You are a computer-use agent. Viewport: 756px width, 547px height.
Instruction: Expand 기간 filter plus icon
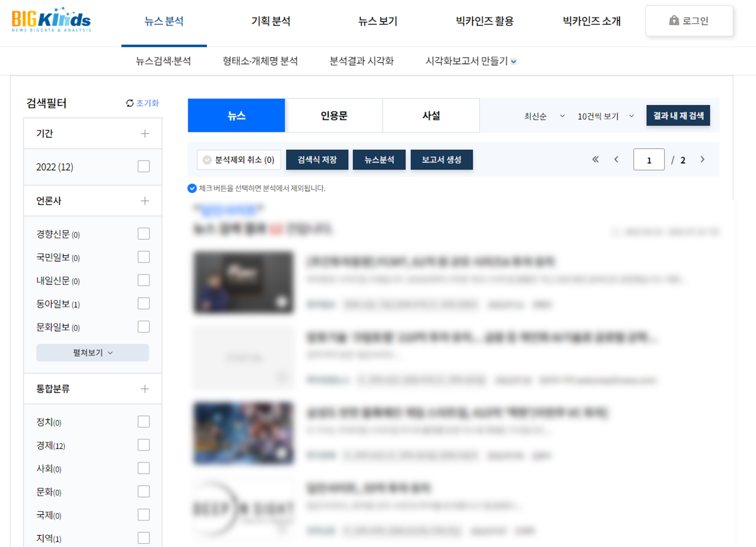point(145,134)
